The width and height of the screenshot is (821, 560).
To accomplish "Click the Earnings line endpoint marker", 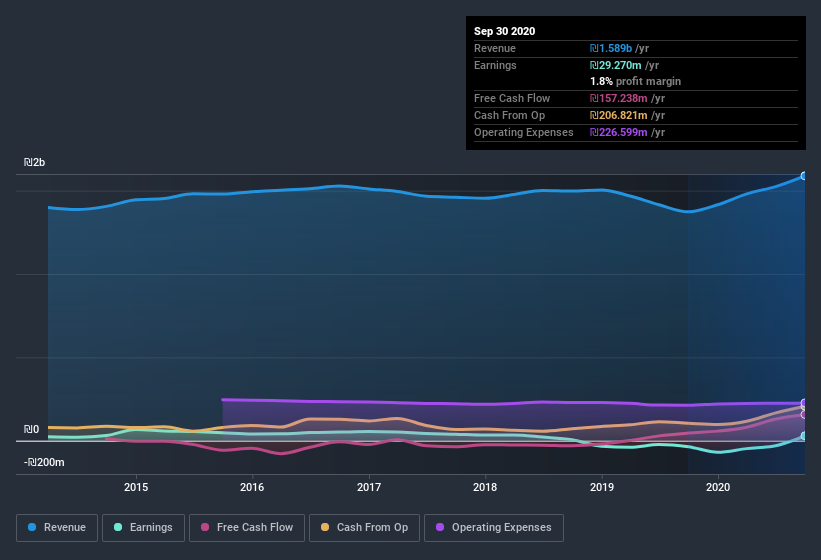I will click(803, 436).
